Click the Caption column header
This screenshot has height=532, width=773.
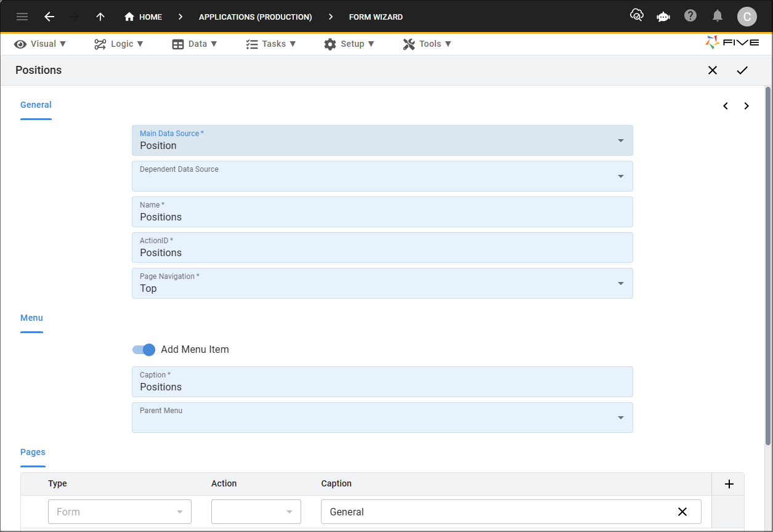[336, 483]
